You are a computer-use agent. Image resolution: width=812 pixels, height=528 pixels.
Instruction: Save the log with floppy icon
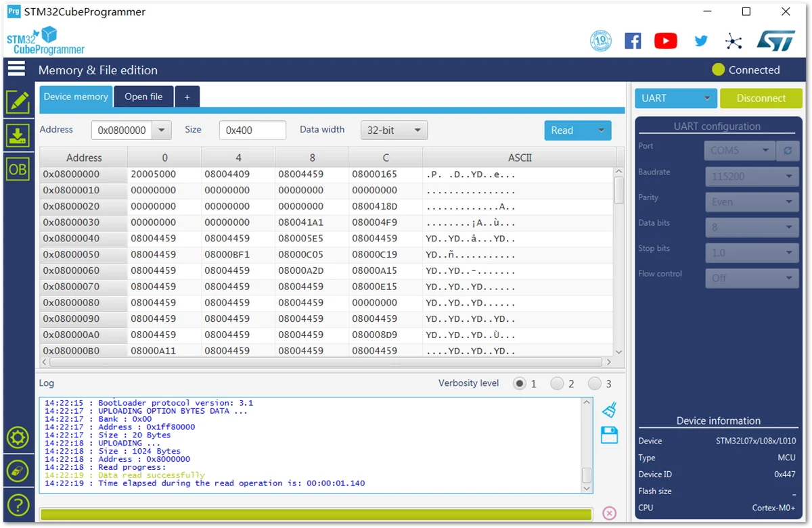610,435
